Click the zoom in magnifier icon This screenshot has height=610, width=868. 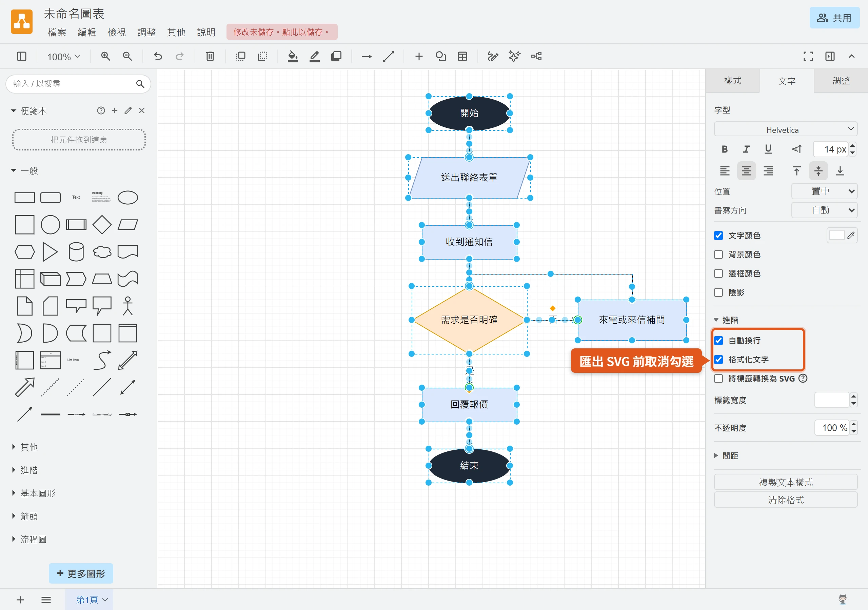coord(105,56)
